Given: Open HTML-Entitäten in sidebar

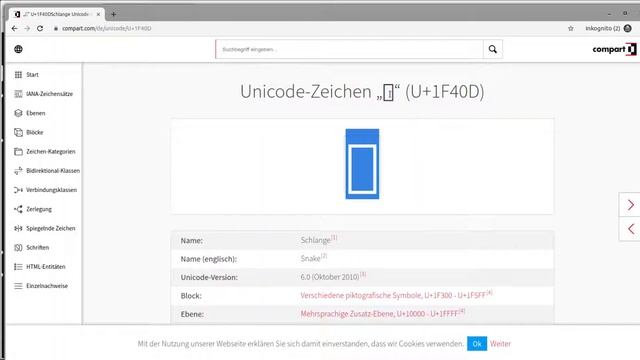Looking at the screenshot, I should point(46,267).
